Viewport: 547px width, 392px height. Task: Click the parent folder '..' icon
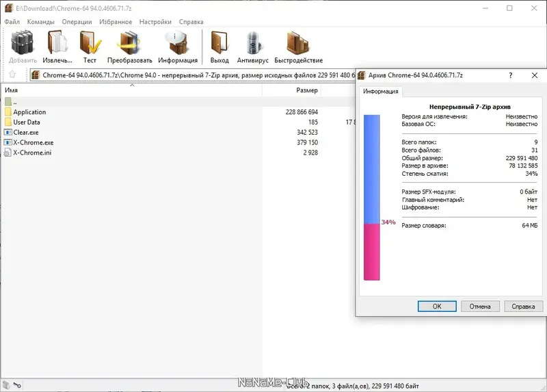[x=8, y=102]
